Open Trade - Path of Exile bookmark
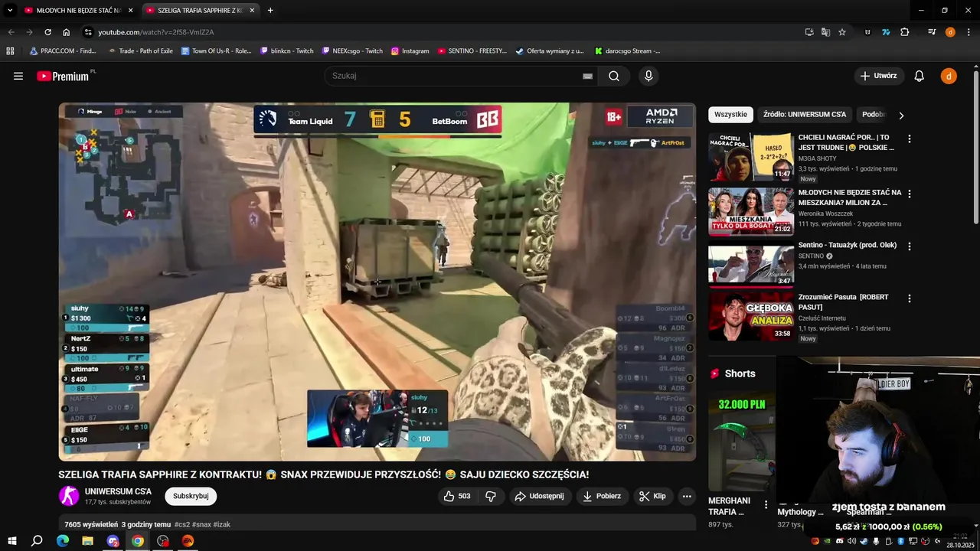The width and height of the screenshot is (980, 551). click(x=141, y=51)
